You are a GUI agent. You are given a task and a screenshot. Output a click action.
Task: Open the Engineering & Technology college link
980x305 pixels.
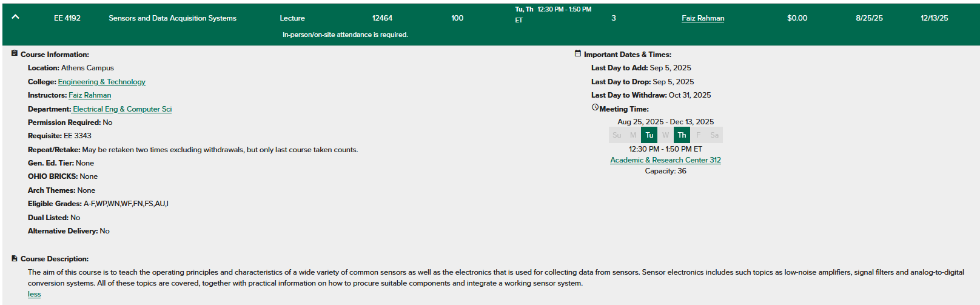coord(101,82)
